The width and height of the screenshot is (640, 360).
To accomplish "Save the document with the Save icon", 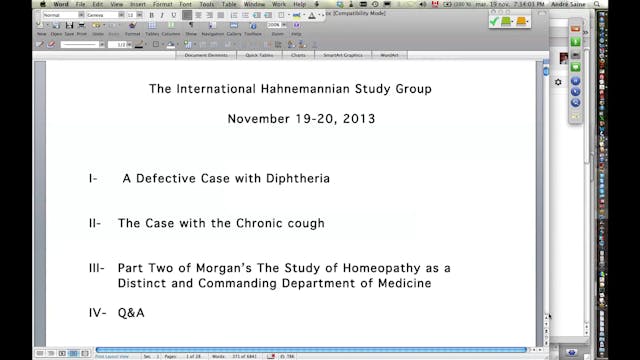I will [69, 26].
